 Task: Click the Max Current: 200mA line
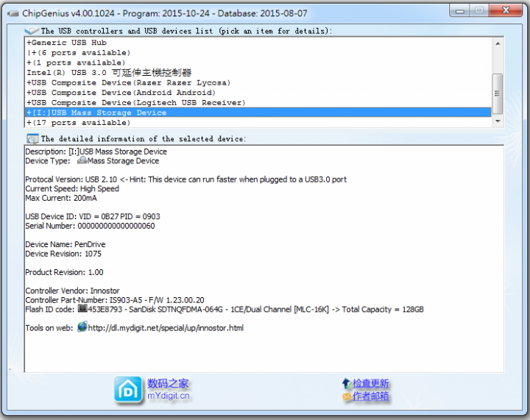coord(61,198)
